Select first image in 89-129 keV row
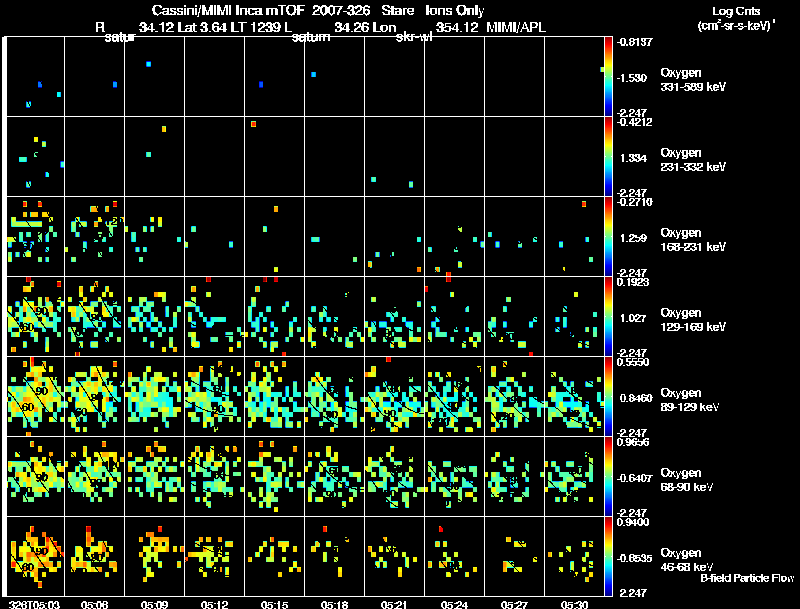Viewport: 800px width, 609px height. [x=35, y=396]
